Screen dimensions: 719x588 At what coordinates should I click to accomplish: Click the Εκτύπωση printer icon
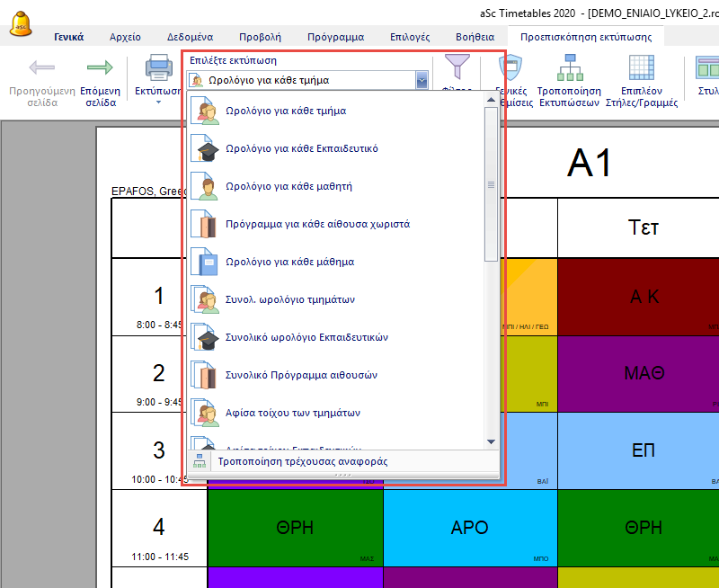click(158, 68)
